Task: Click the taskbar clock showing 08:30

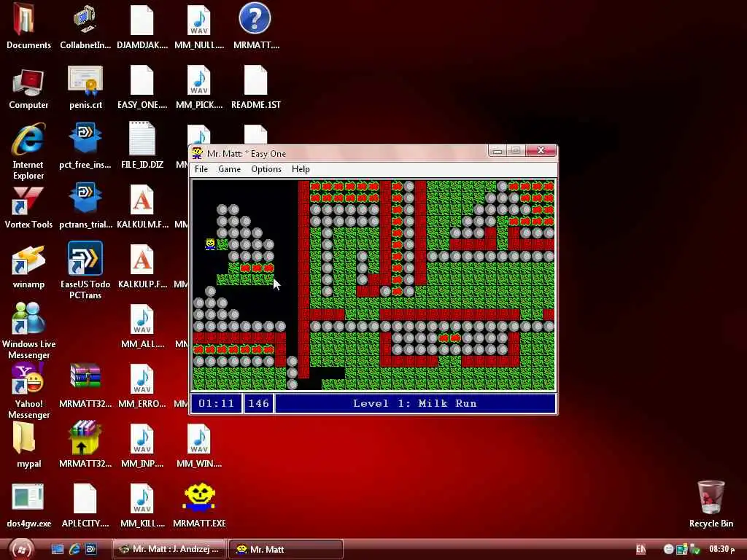Action: coord(721,549)
